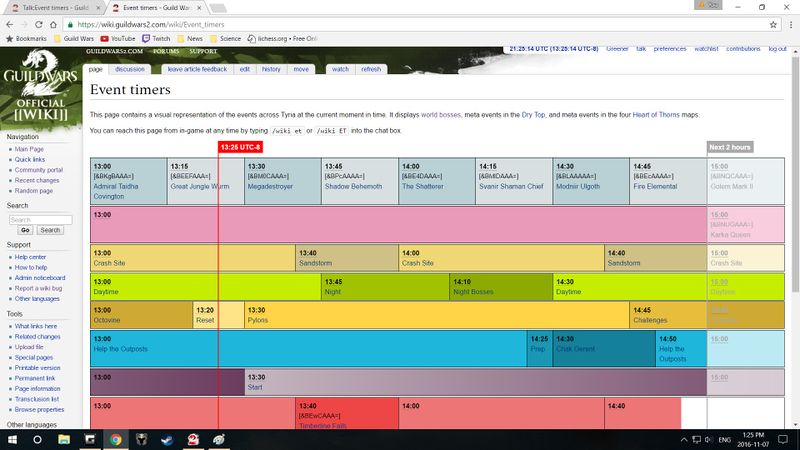Image resolution: width=800 pixels, height=450 pixels.
Task: Open File Explorer from the taskbar
Action: tap(64, 439)
